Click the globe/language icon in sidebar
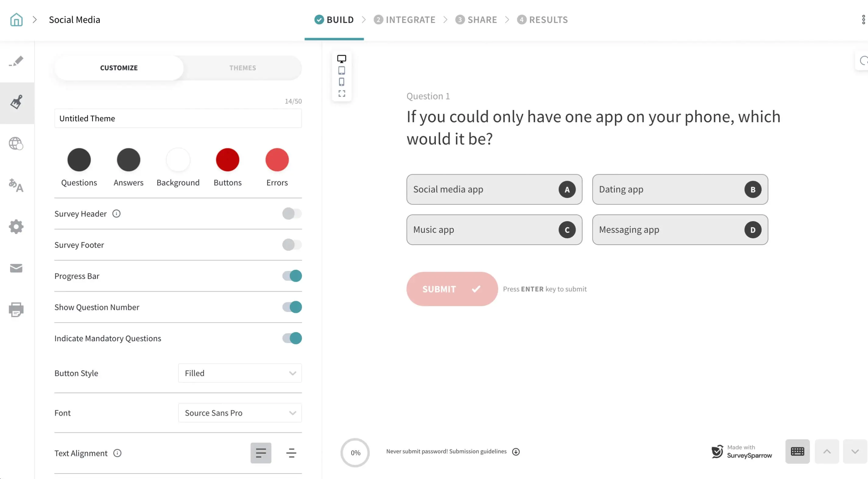868x479 pixels. point(16,143)
